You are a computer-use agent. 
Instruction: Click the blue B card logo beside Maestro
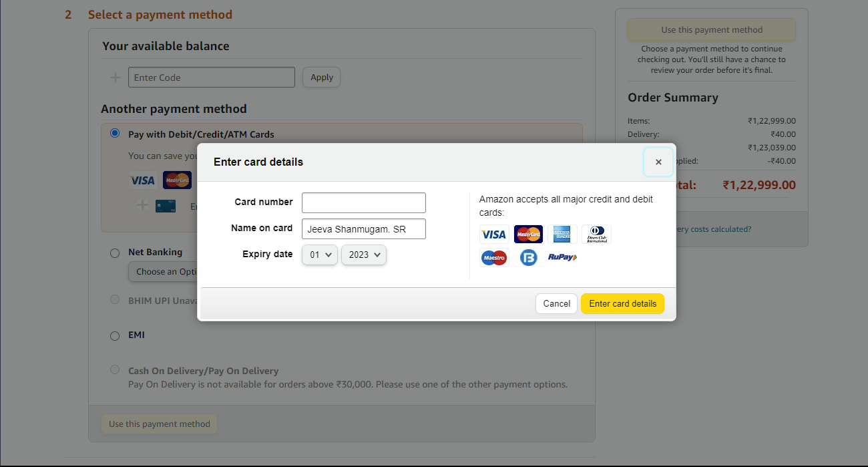pos(528,257)
